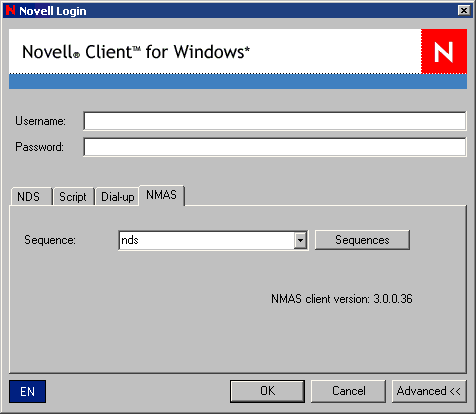Click the 'Username:' label
476x414 pixels.
point(40,121)
